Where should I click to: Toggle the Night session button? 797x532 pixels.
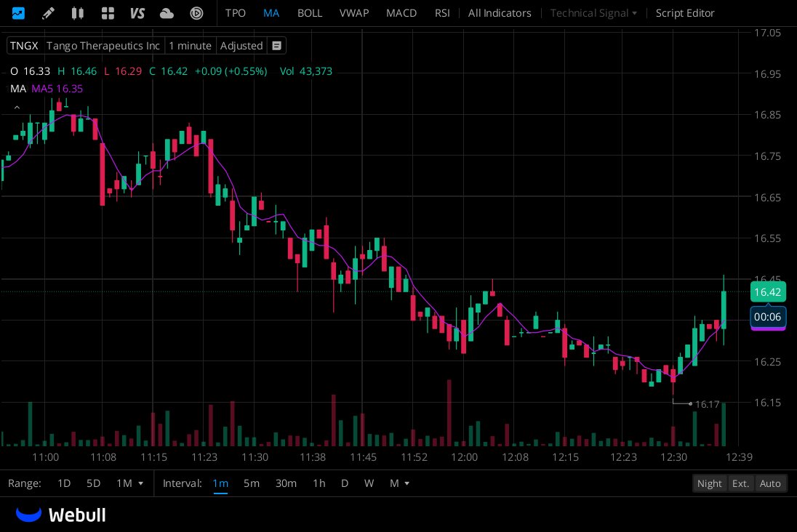pos(709,483)
